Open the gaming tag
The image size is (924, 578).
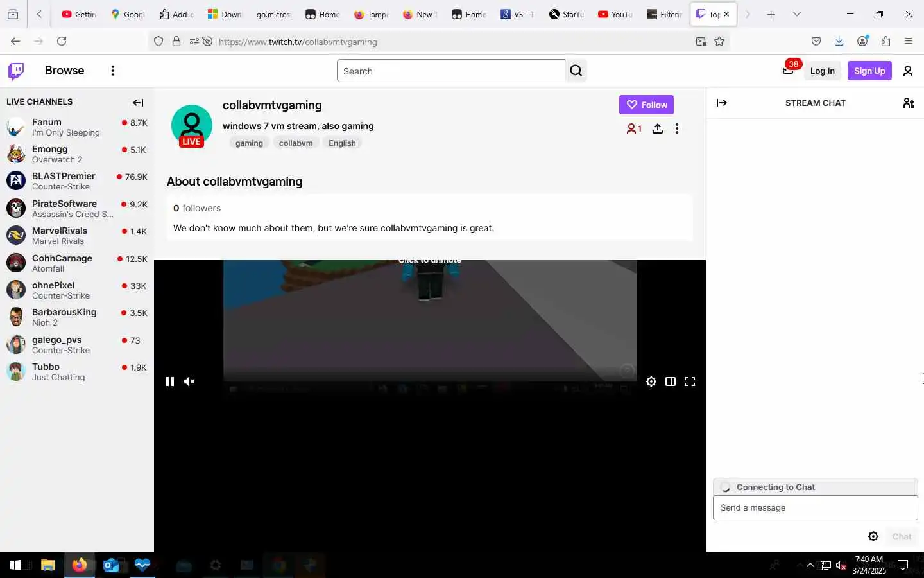point(249,143)
